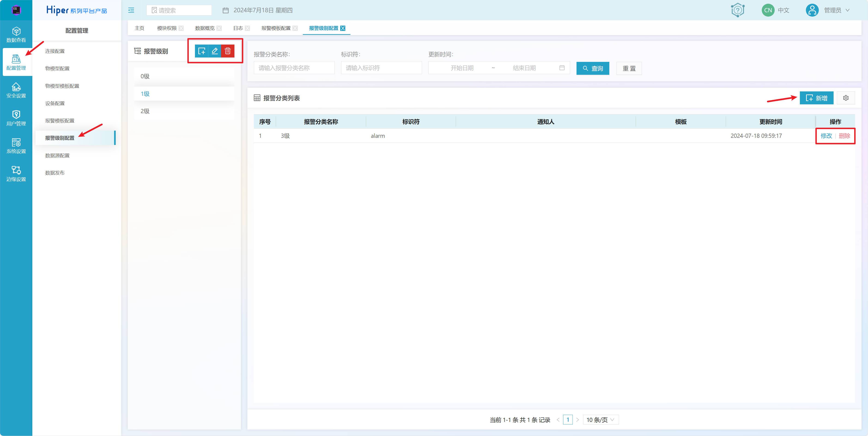Screen dimensions: 868x436
Task: Open the 数据查看 sidebar section
Action: [x=16, y=35]
